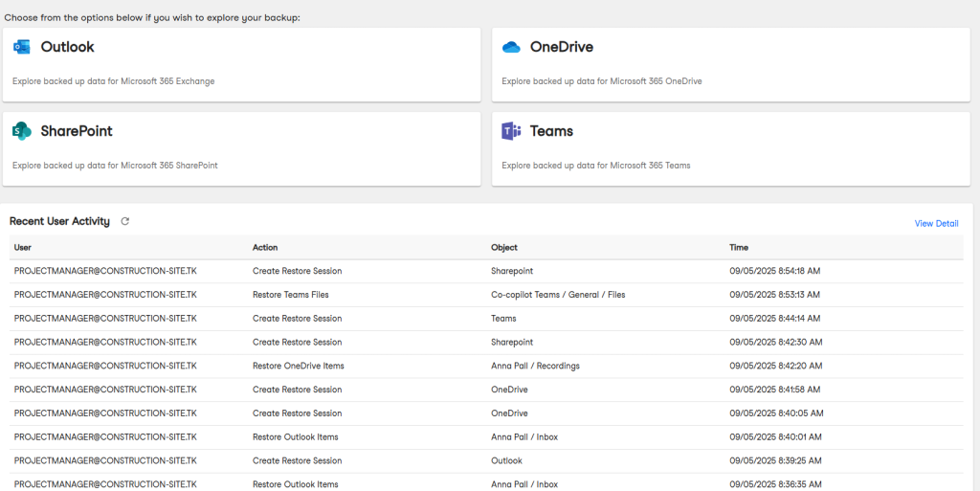Click the time 09/05/2025 8:36:35 AM
980x491 pixels.
click(x=775, y=484)
